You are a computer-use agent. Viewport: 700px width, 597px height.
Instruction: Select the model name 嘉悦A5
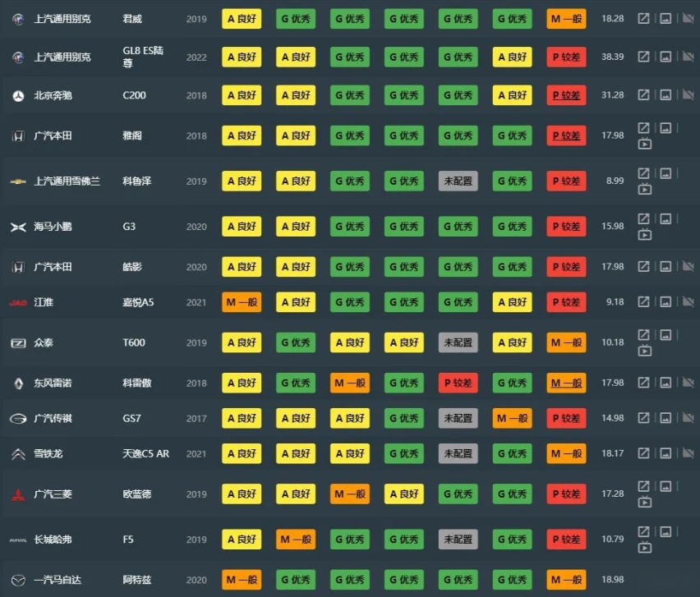click(x=138, y=302)
